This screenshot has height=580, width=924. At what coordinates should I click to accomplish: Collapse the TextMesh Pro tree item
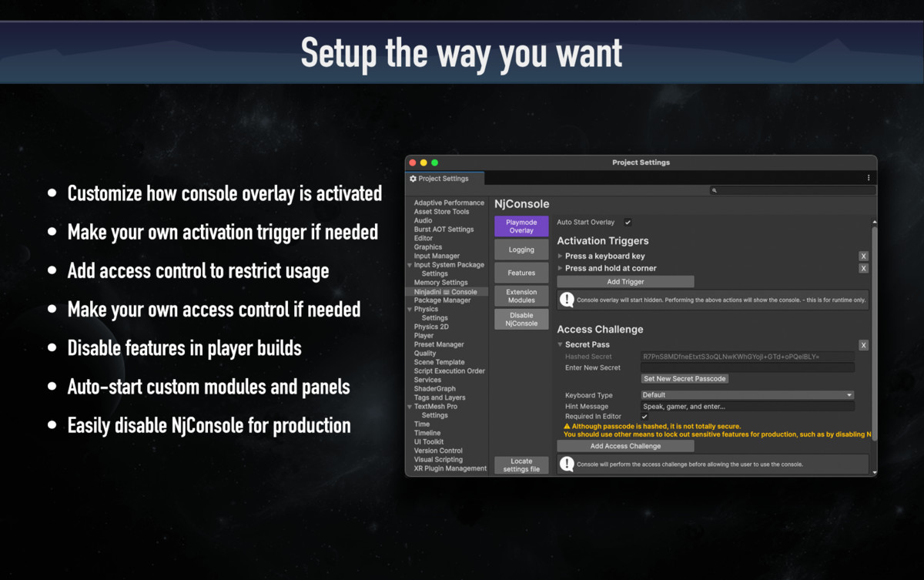point(410,407)
